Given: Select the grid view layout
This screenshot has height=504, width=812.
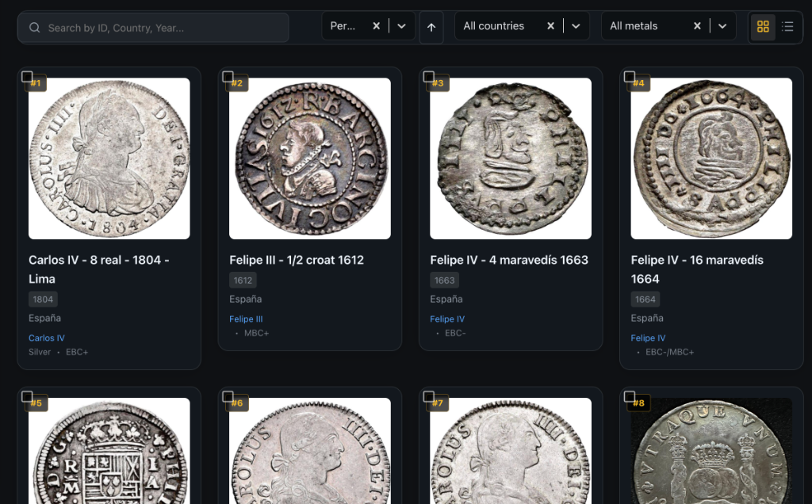Looking at the screenshot, I should pos(763,26).
